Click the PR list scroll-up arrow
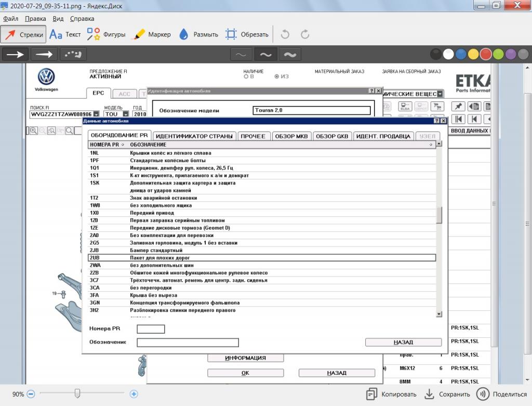Viewport: 532px width, 406px height. click(x=439, y=143)
